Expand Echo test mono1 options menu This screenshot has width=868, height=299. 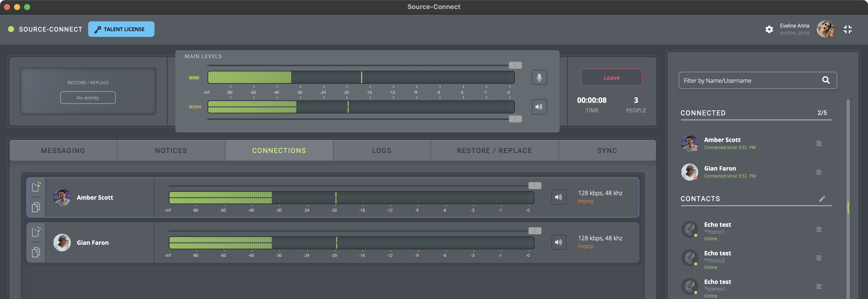coord(819,230)
